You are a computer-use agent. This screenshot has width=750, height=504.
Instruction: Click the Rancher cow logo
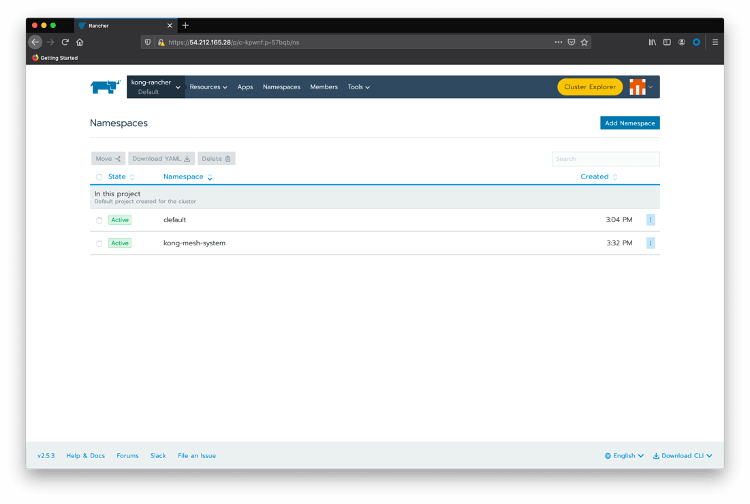pos(104,87)
